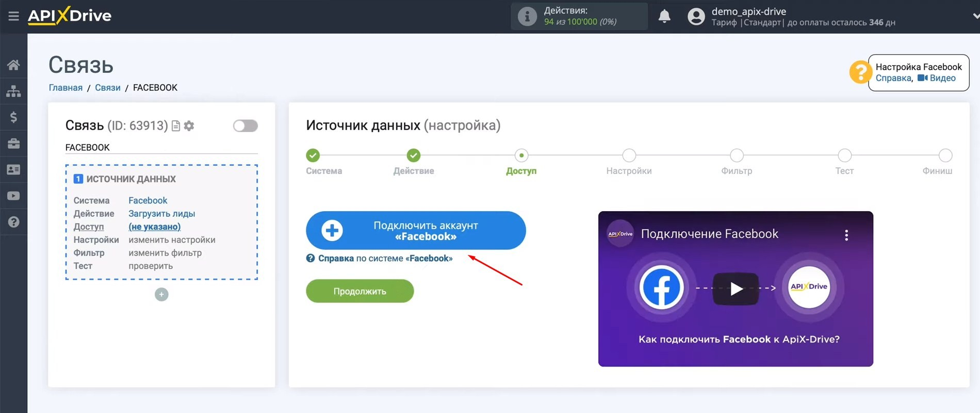The height and width of the screenshot is (413, 980).
Task: Play the Facebook connection video
Action: click(x=736, y=289)
